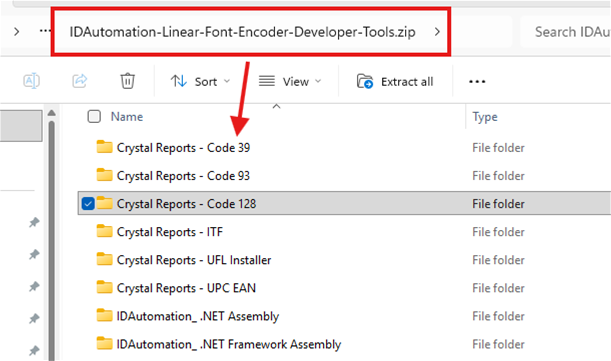Select the Crystal Reports - Code 39 folder

coord(184,148)
